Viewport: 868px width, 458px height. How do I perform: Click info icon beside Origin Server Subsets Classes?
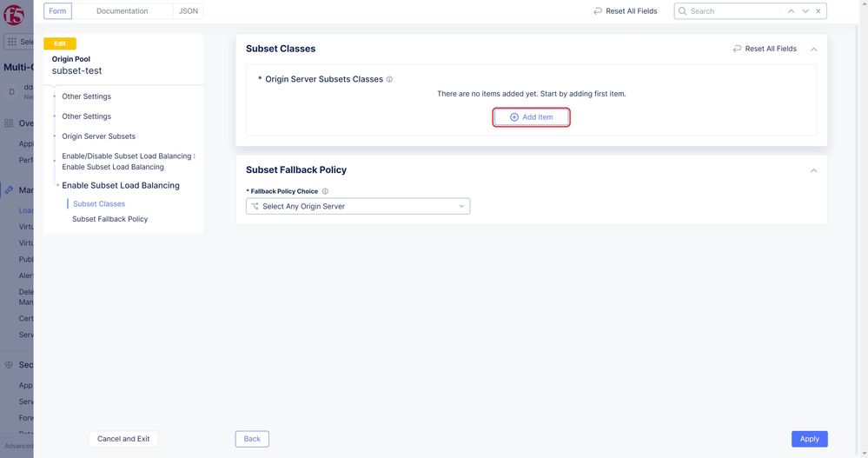point(389,79)
